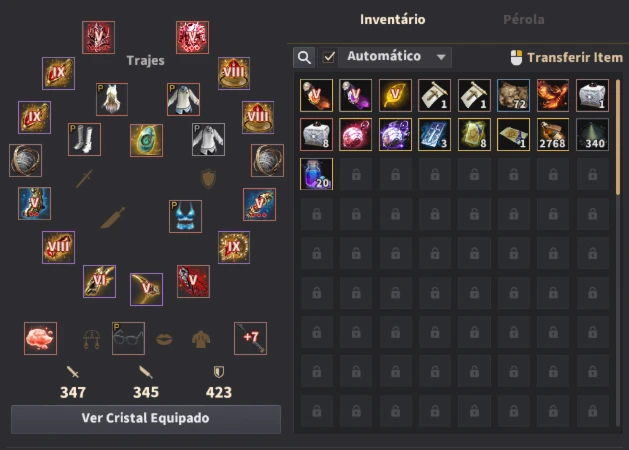Expand the Automático dropdown arrow

pos(441,57)
